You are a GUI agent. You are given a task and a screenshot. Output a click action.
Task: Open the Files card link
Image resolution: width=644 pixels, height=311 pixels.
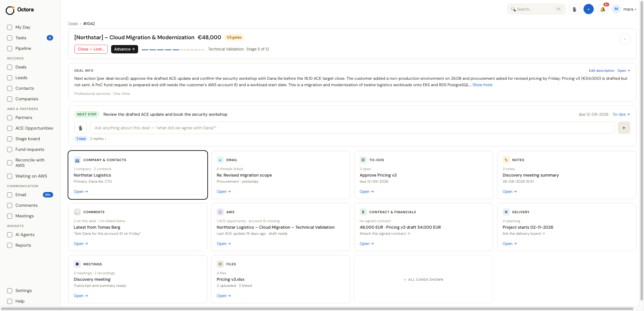click(x=224, y=296)
